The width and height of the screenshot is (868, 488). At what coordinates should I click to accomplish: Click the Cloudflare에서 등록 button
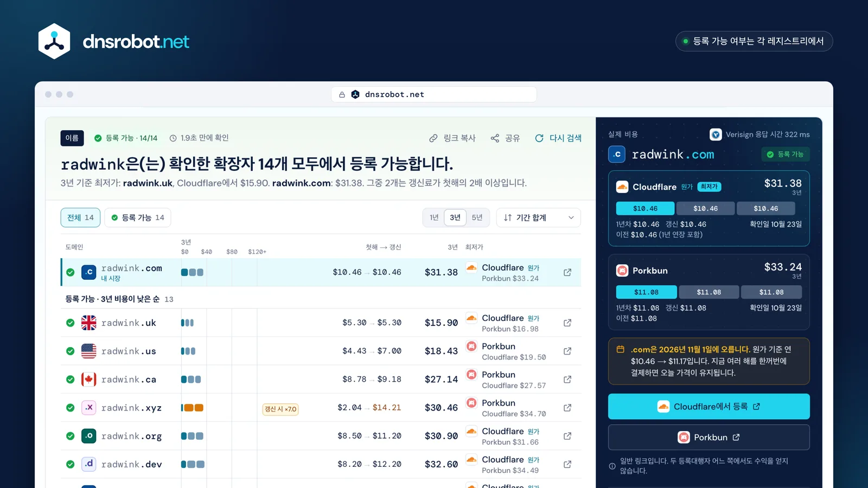pos(709,407)
